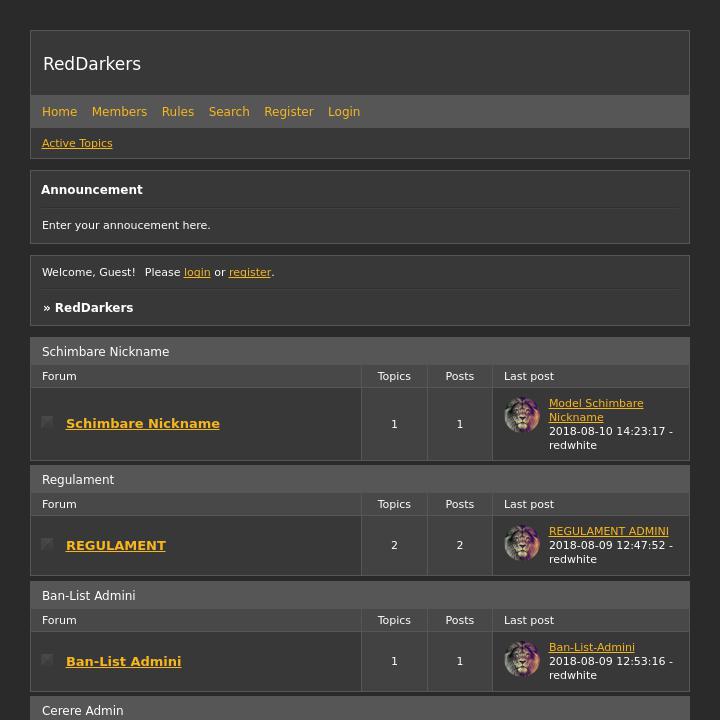This screenshot has width=720, height=720.
Task: Open the REGULAMENT ADMINI last post
Action: point(609,532)
